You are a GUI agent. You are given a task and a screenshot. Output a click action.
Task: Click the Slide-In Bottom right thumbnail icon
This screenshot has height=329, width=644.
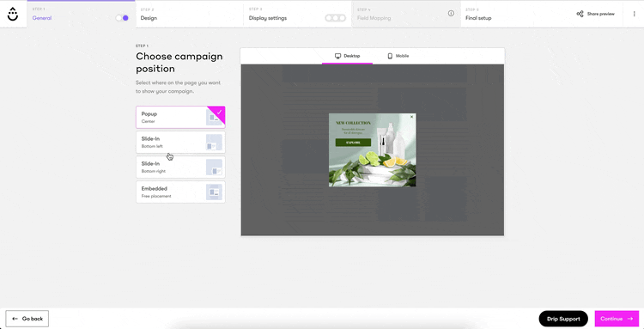pos(214,168)
